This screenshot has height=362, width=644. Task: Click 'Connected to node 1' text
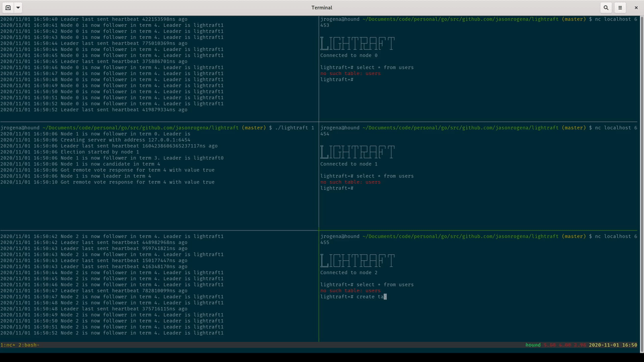click(x=349, y=164)
